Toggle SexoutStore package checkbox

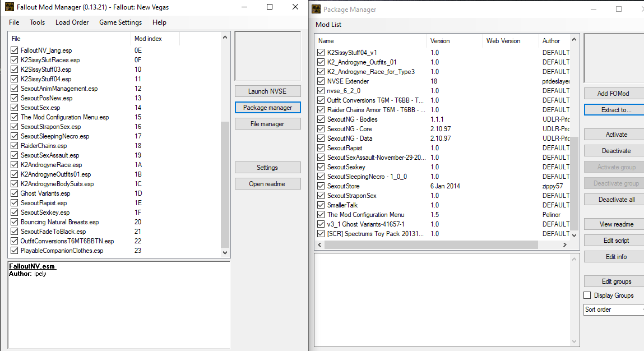321,186
